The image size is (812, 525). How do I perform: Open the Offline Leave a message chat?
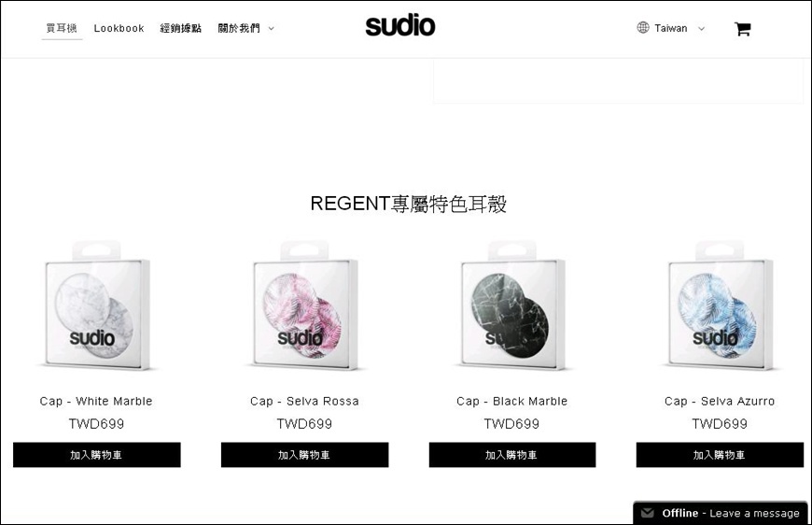(x=721, y=513)
